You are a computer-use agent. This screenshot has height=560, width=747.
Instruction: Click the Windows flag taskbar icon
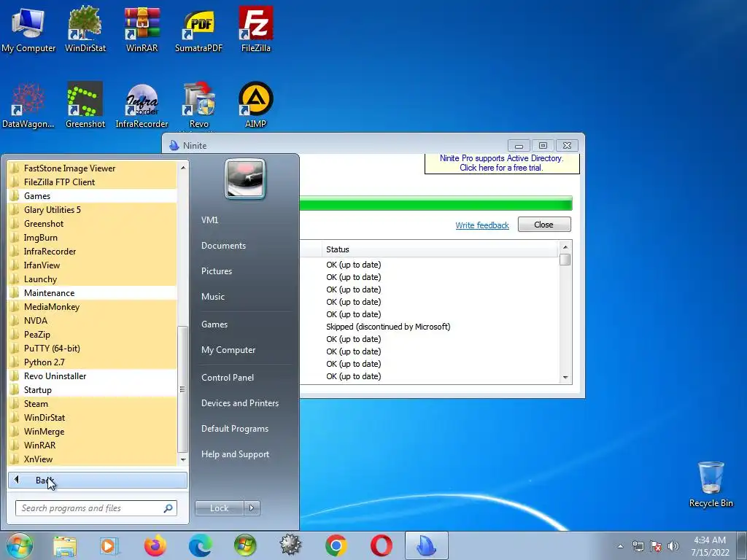click(245, 545)
